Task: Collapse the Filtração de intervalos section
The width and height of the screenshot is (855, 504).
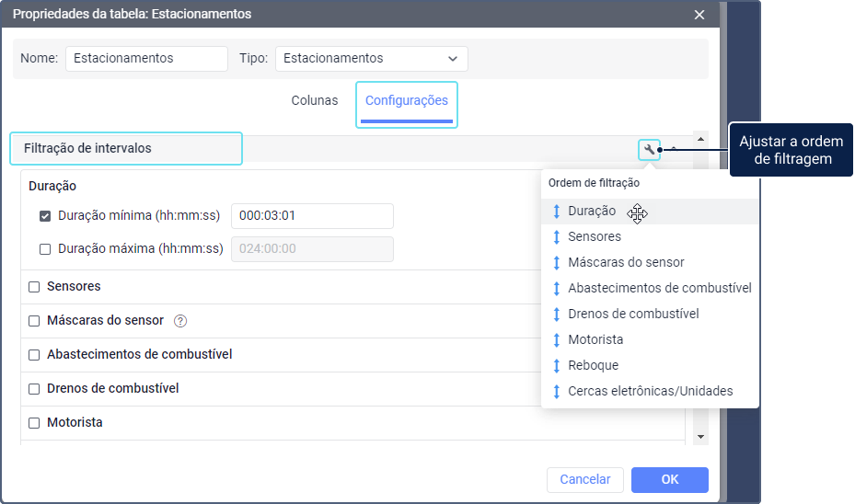Action: (x=673, y=149)
